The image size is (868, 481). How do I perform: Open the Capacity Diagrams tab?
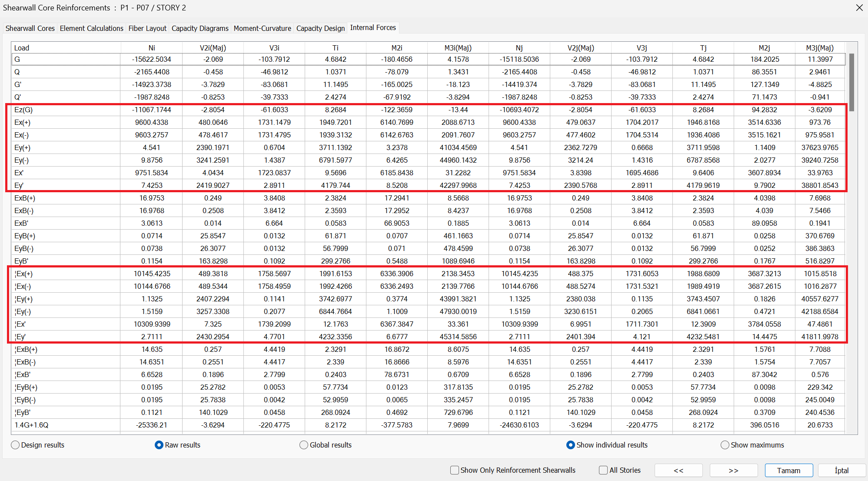point(200,28)
